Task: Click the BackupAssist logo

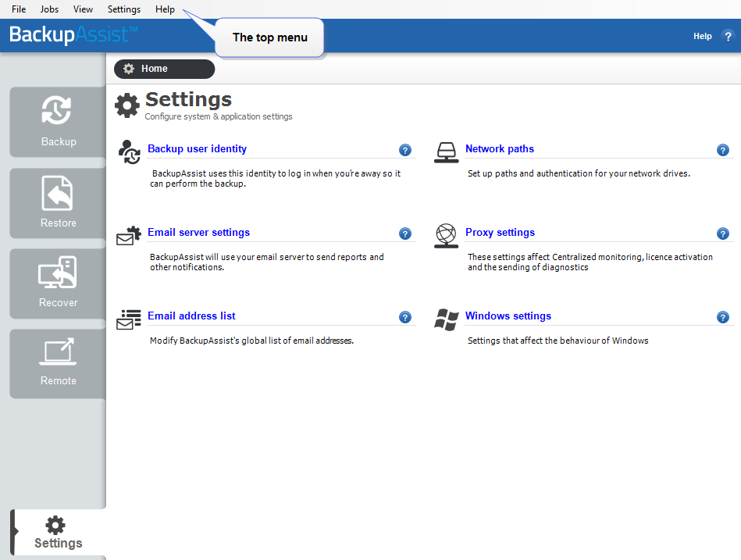Action: pyautogui.click(x=73, y=35)
